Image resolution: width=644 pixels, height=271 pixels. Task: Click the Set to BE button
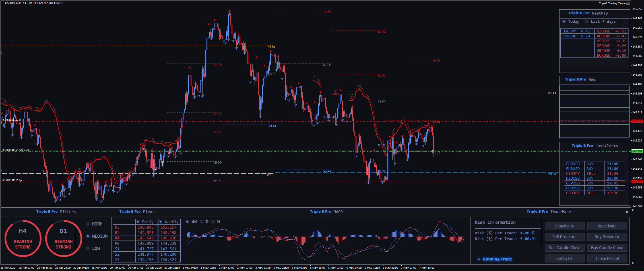564,258
